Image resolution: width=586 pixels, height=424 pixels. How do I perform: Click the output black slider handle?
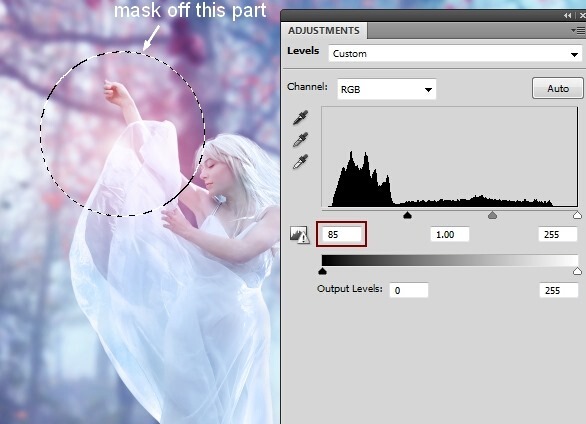(x=323, y=271)
